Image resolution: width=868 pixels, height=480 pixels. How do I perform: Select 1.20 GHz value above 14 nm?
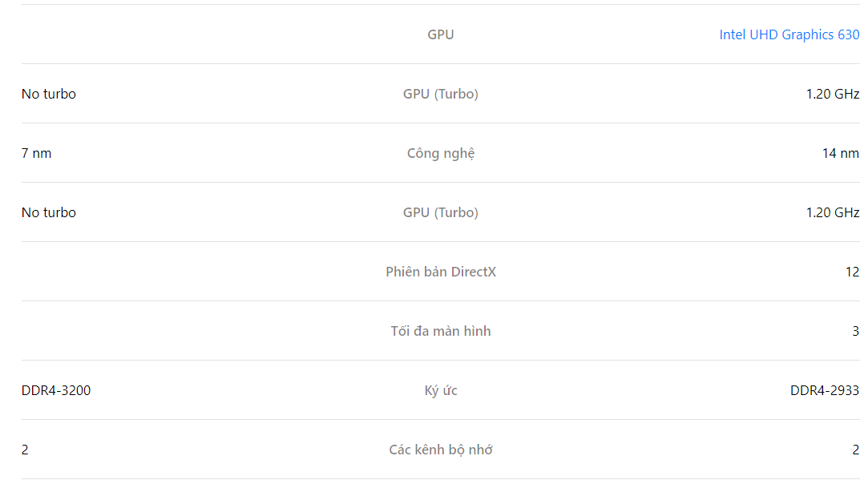[833, 94]
